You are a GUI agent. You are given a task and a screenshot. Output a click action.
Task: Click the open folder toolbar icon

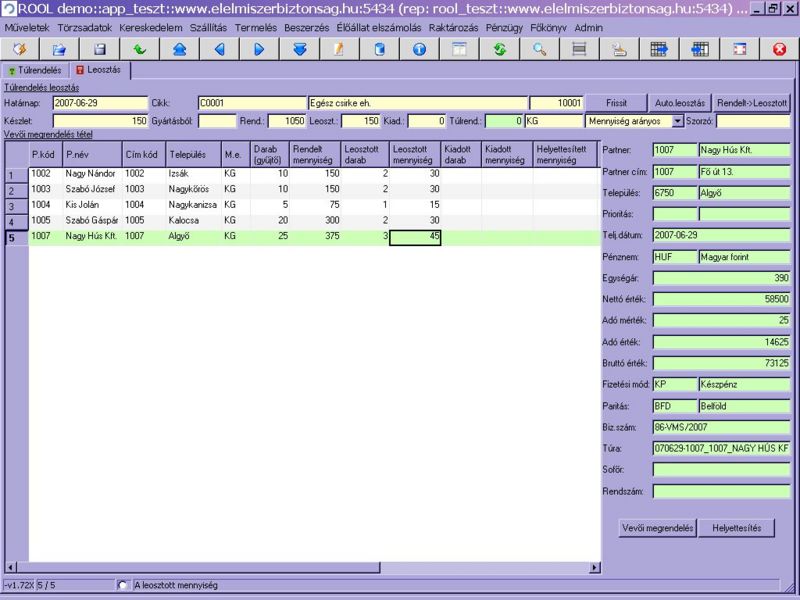tap(59, 48)
